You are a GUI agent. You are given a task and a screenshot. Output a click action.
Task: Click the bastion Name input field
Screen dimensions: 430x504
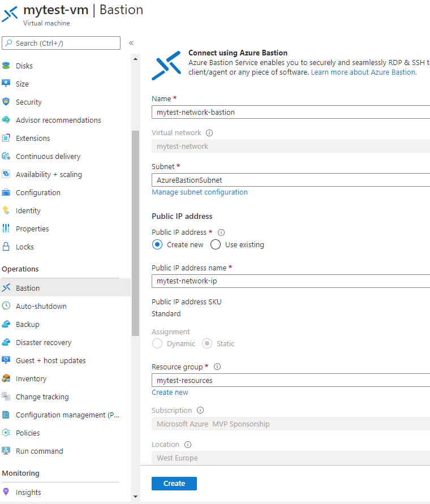click(291, 112)
